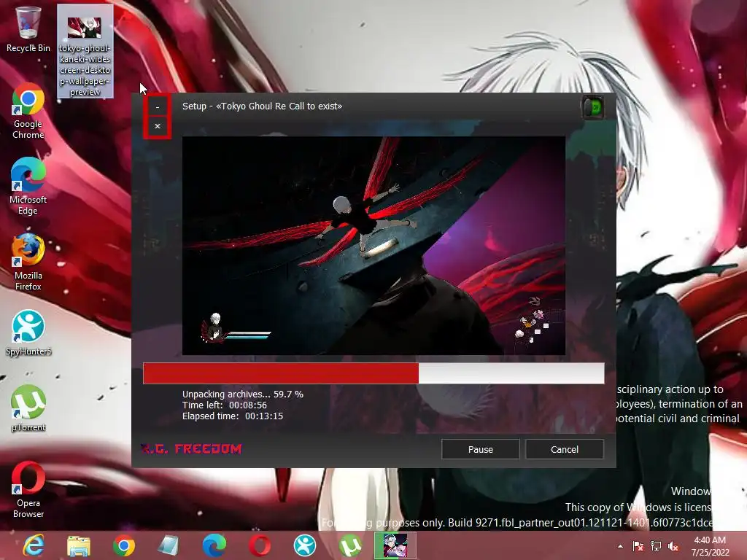Launch SpyHunter5 desktop shortcut
747x560 pixels.
(x=28, y=332)
